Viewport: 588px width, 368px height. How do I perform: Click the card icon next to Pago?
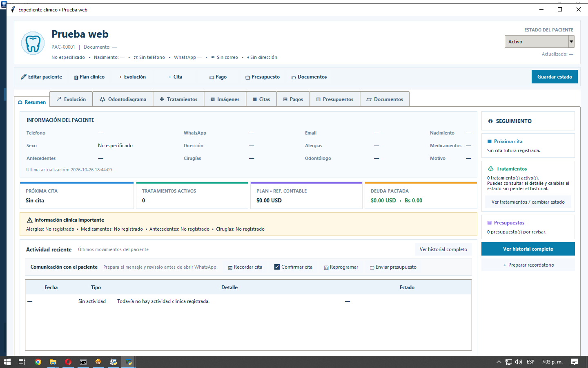pos(212,77)
